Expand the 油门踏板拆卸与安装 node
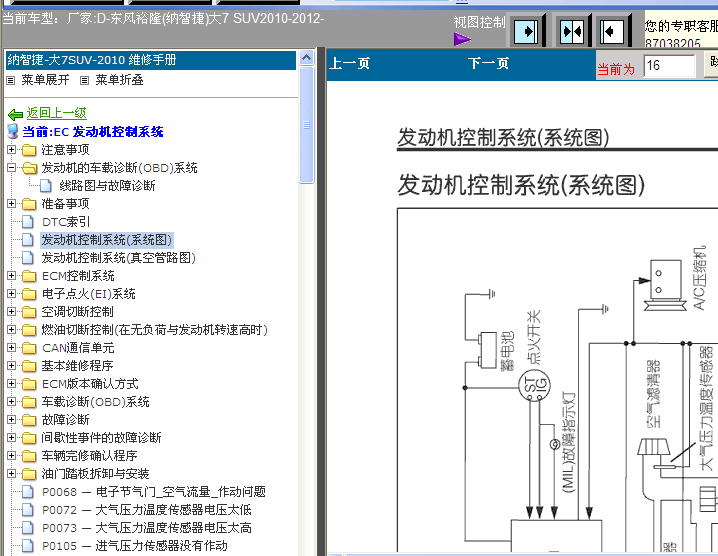Screen dimensions: 718x556 [12, 474]
